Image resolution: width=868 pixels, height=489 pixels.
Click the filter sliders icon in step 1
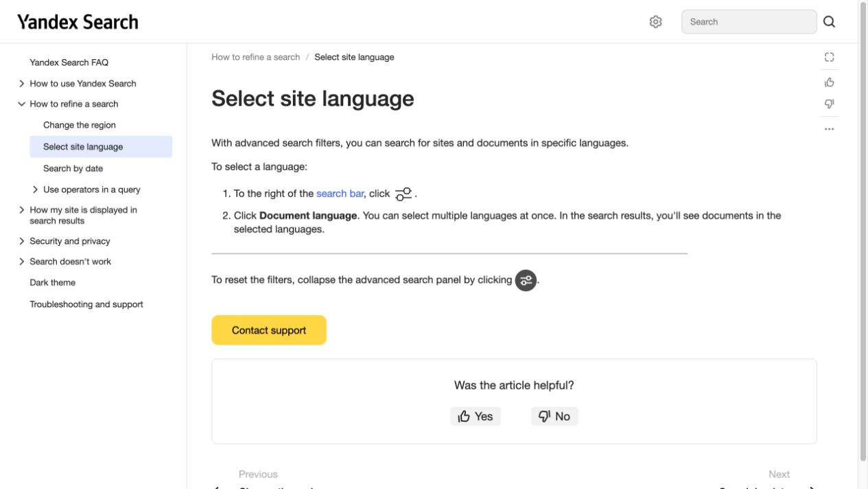[x=403, y=194]
